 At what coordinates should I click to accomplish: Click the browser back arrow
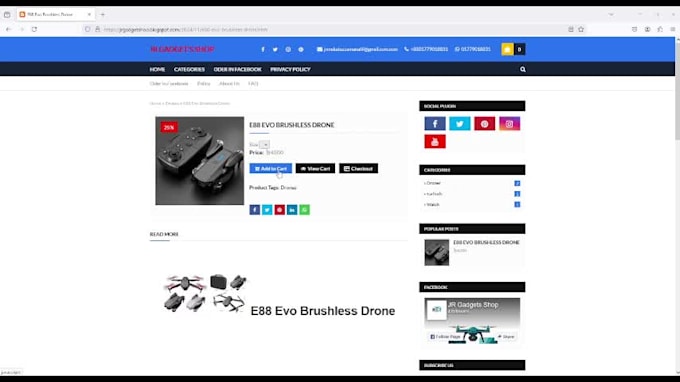pos(9,29)
